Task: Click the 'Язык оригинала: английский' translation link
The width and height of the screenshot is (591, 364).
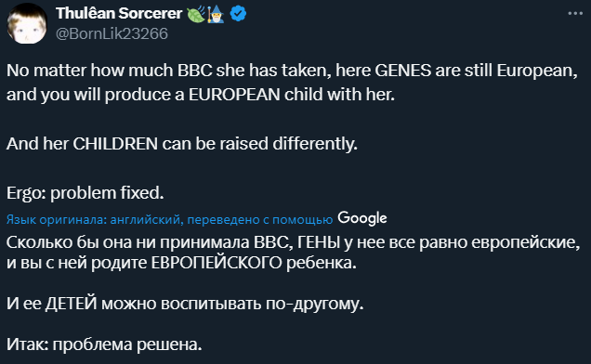Action: pyautogui.click(x=95, y=219)
